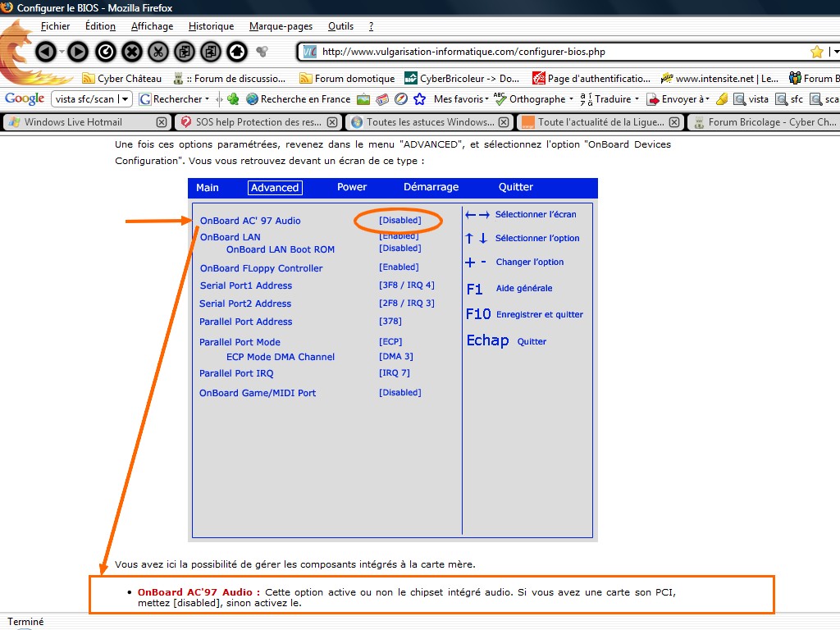
Task: Click the Google toolbar blue star icon
Action: [x=419, y=99]
